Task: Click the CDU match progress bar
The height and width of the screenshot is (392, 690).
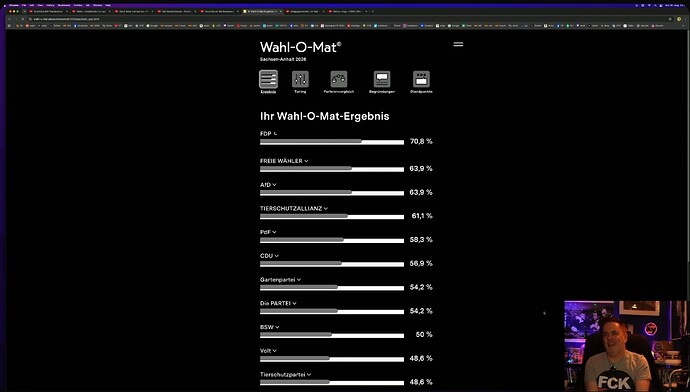Action: click(x=332, y=264)
